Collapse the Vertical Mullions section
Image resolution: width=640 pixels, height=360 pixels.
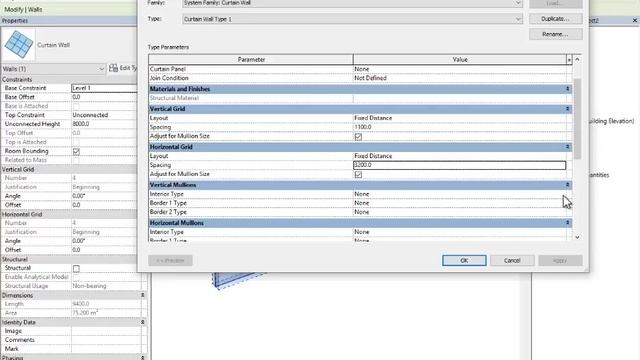[567, 185]
